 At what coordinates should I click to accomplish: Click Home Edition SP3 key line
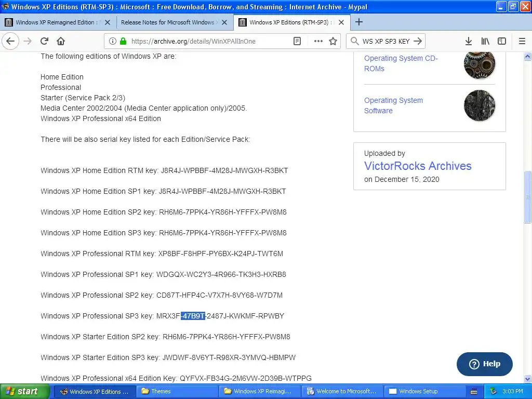[164, 233]
